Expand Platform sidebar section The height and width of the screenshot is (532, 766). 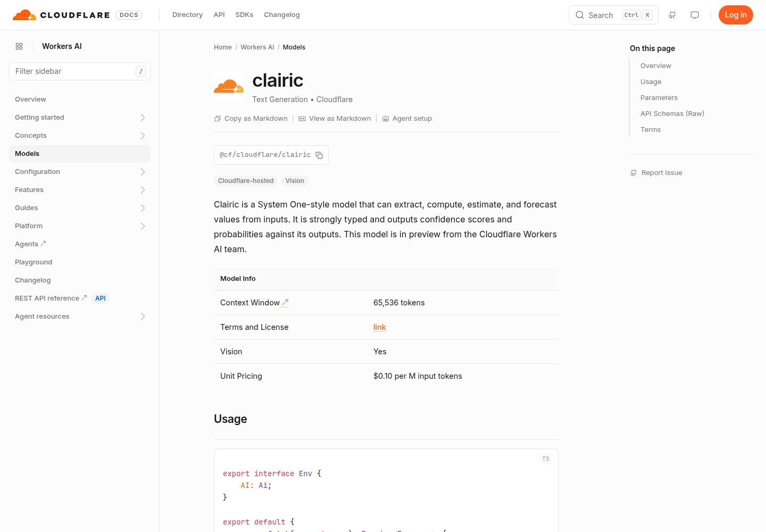143,226
